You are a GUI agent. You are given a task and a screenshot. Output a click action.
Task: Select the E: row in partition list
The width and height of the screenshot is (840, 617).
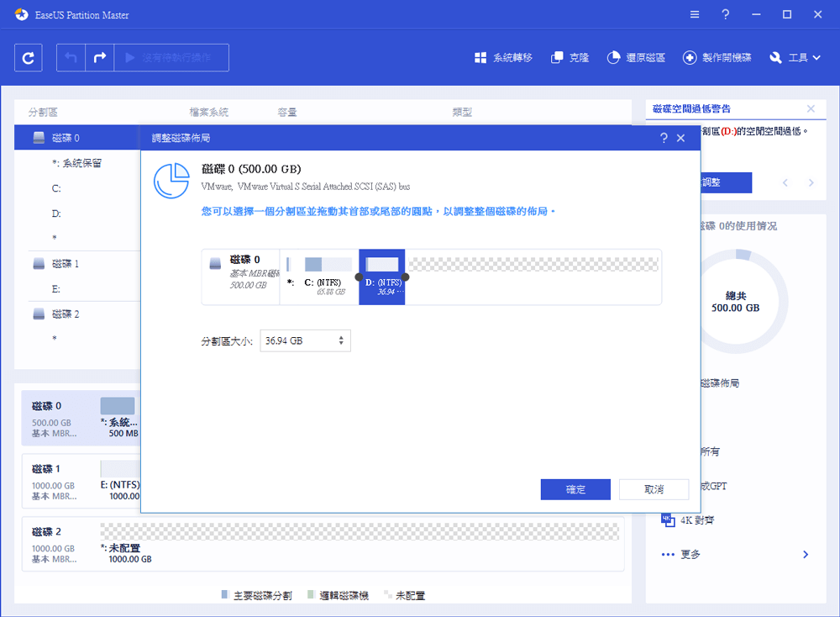(77, 289)
